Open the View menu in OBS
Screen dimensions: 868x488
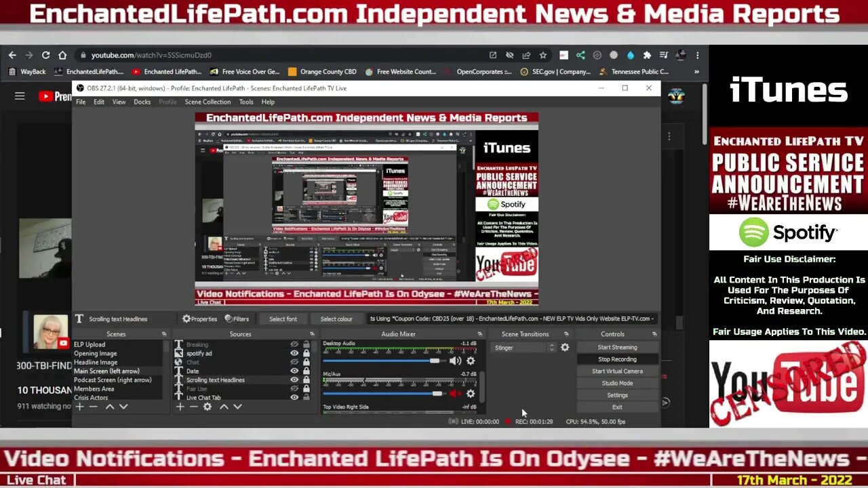[x=119, y=102]
